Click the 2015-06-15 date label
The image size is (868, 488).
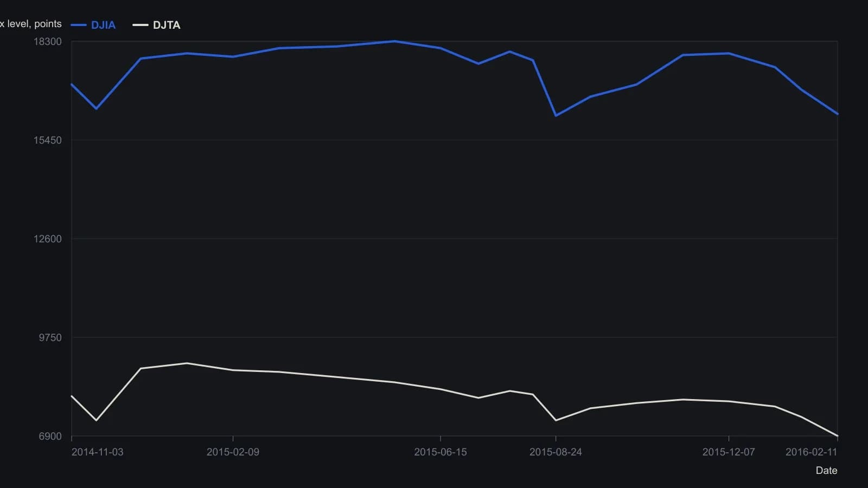(441, 452)
